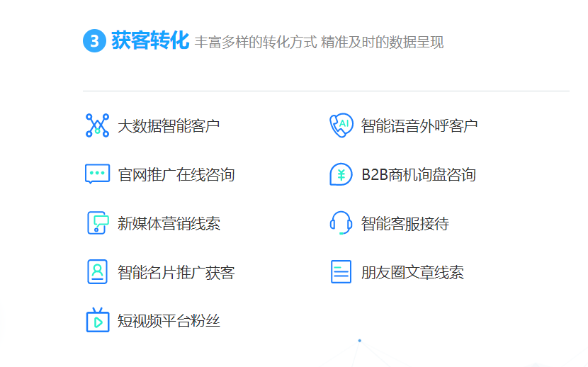
Task: Click the yen bubble icon beside B2B商机询盘咨询
Action: click(x=341, y=174)
